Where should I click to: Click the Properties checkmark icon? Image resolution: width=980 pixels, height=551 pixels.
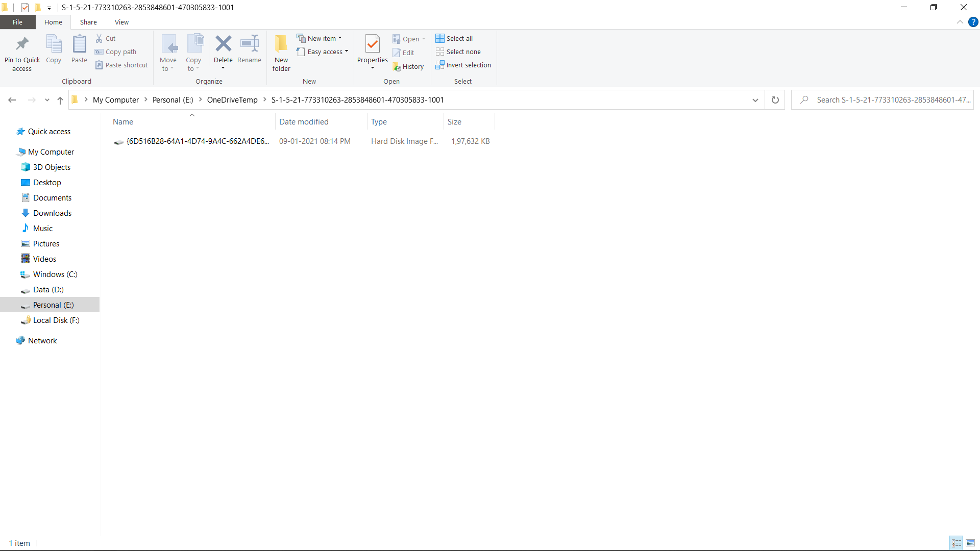(x=373, y=44)
